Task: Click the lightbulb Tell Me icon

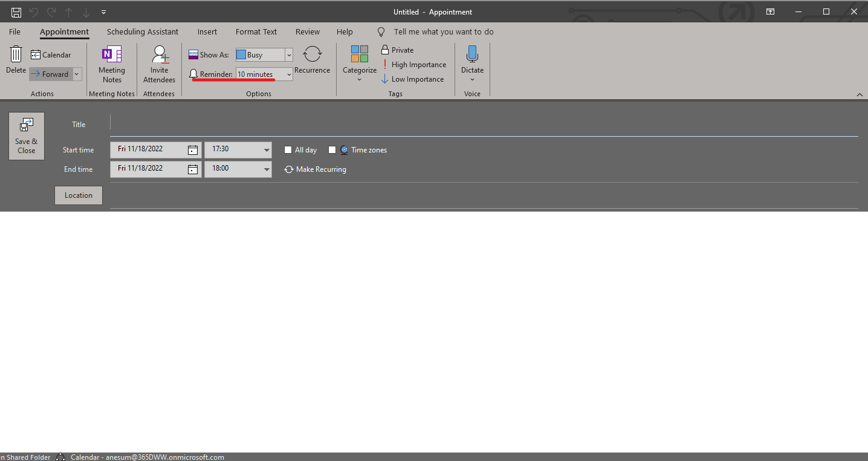Action: click(381, 32)
